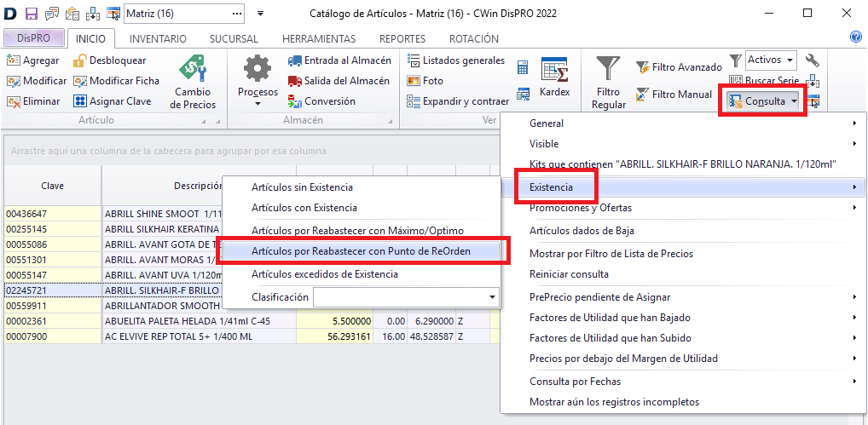The width and height of the screenshot is (868, 425).
Task: Open the Kardex view
Action: click(555, 77)
